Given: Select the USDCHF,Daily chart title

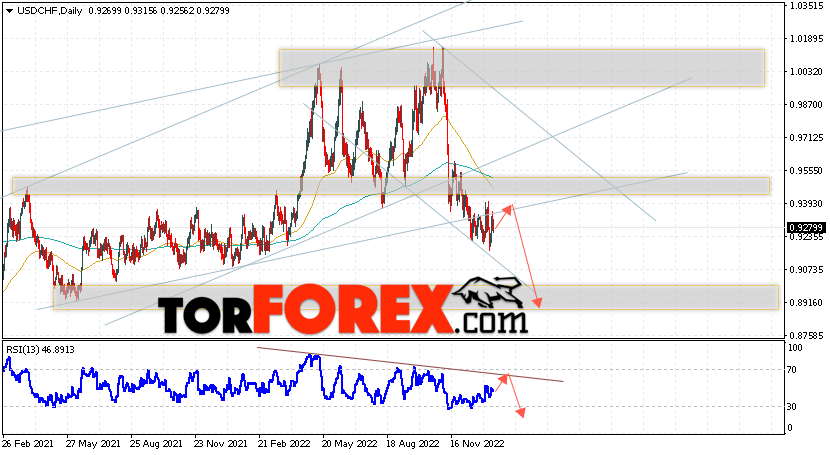Looking at the screenshot, I should [x=50, y=11].
